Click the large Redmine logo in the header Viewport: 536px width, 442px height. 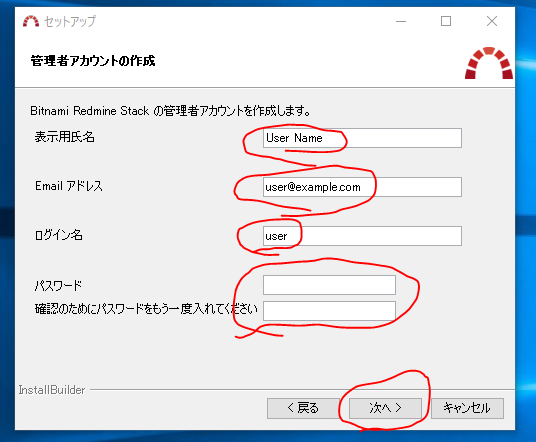[489, 63]
